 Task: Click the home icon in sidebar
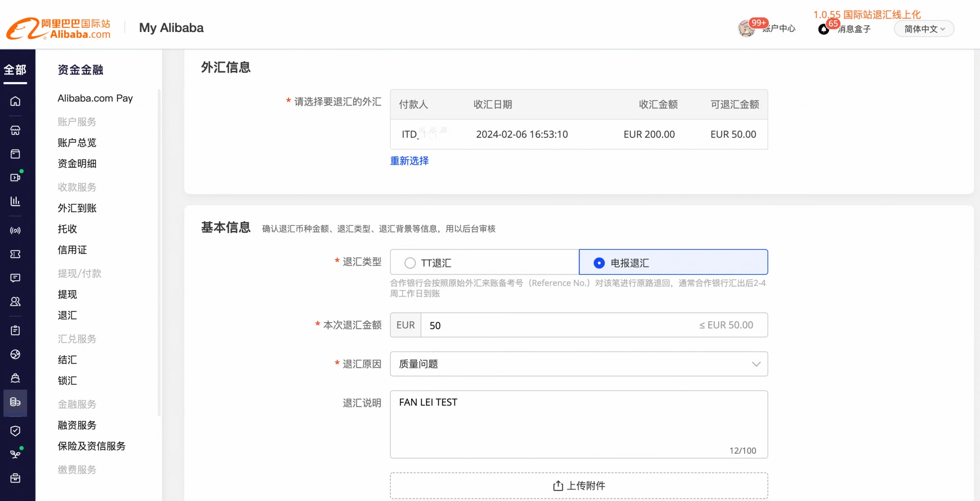coord(15,101)
